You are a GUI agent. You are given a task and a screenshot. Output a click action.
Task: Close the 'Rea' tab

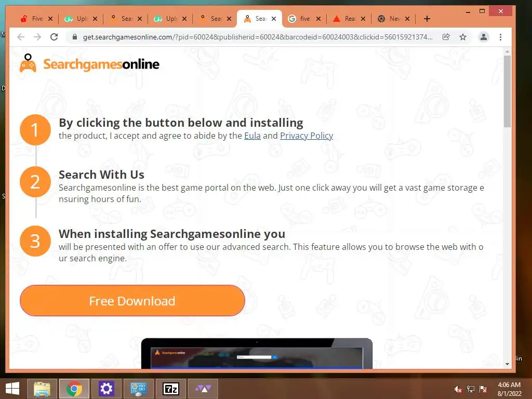coord(363,19)
